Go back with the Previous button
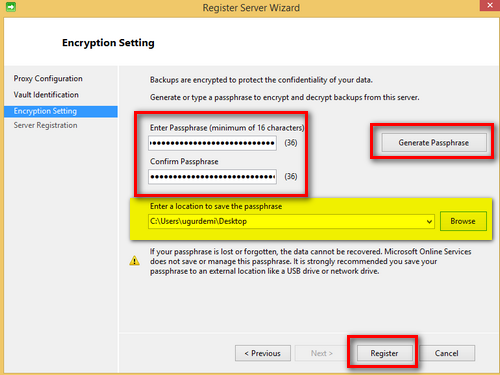Image resolution: width=500 pixels, height=375 pixels. pyautogui.click(x=263, y=353)
